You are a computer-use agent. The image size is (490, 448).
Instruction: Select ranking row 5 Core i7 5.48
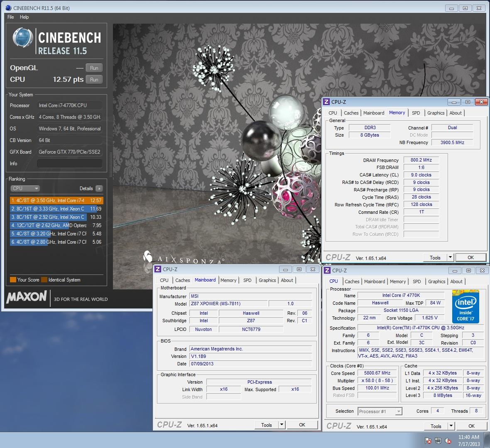point(56,234)
